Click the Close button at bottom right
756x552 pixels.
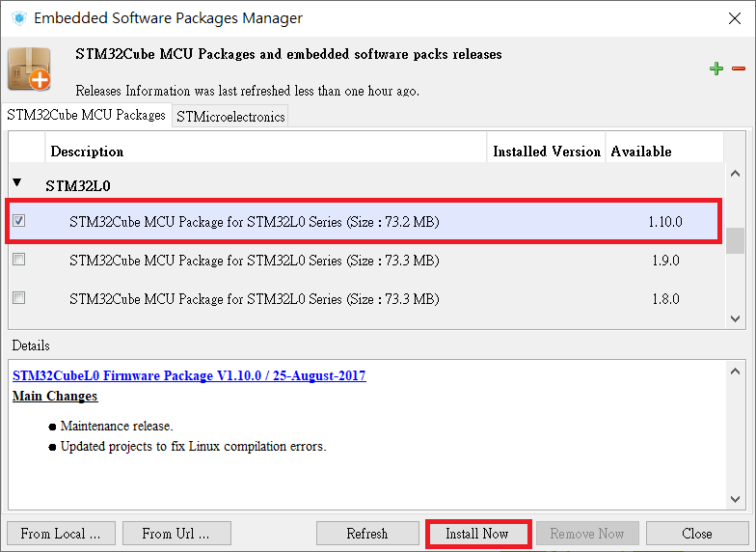(697, 533)
